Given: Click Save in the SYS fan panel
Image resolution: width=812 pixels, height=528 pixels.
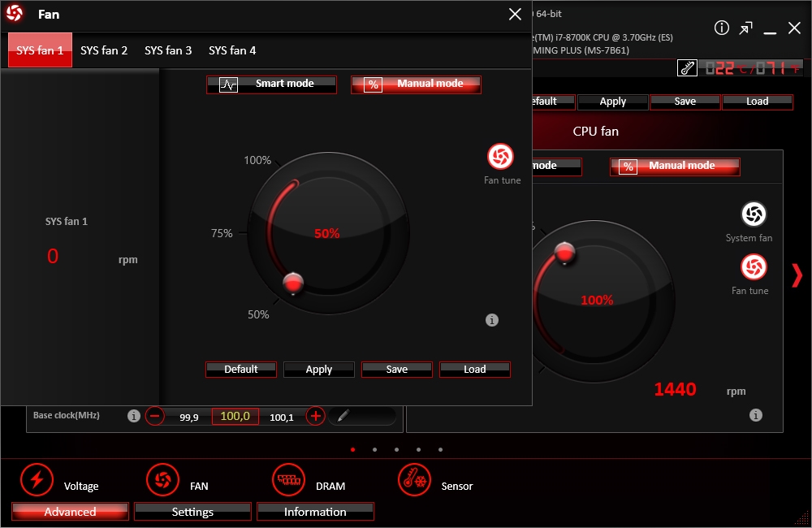Looking at the screenshot, I should coord(397,370).
